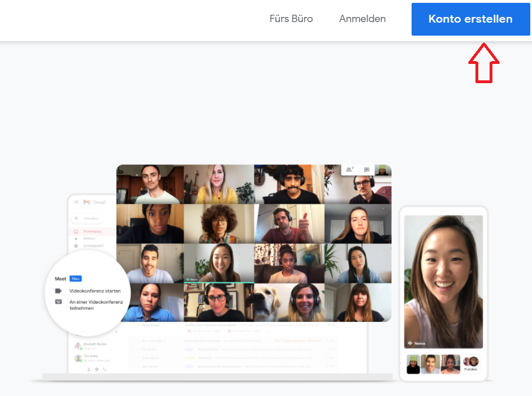The height and width of the screenshot is (396, 532).
Task: Click the video camera icon for Videokonferenz starten
Action: (x=58, y=291)
